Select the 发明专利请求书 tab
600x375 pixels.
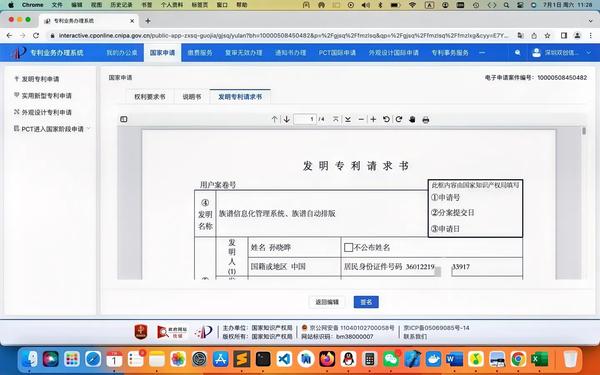pos(240,97)
